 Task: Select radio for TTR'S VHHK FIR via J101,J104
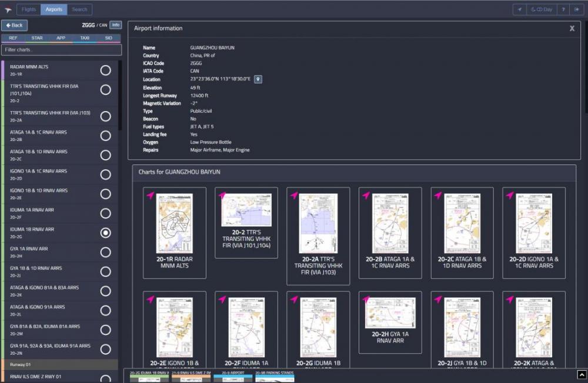click(105, 89)
